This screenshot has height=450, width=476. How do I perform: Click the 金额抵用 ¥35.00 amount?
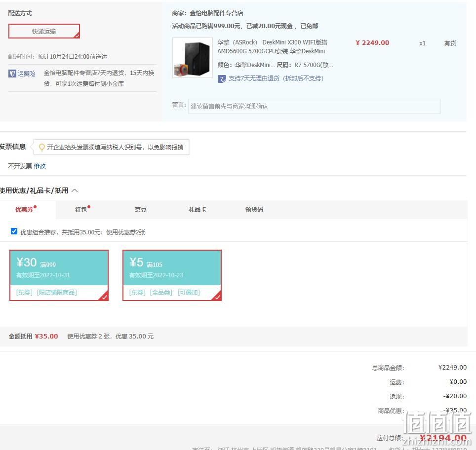[46, 336]
